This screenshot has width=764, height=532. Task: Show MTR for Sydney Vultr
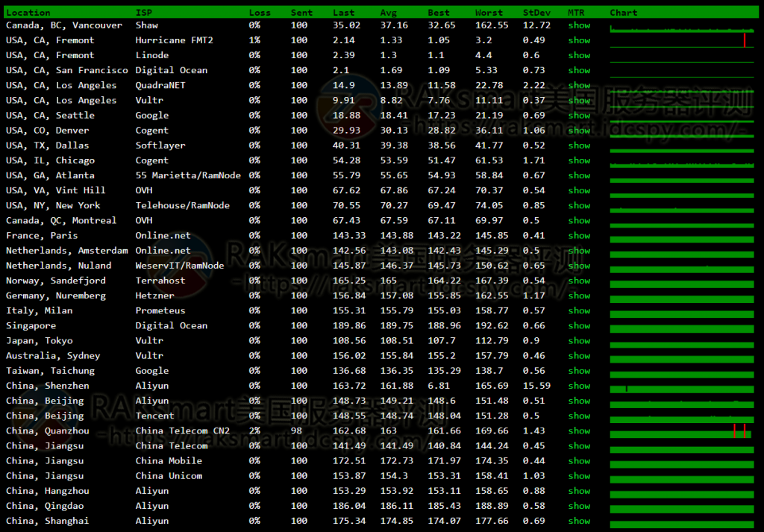579,356
